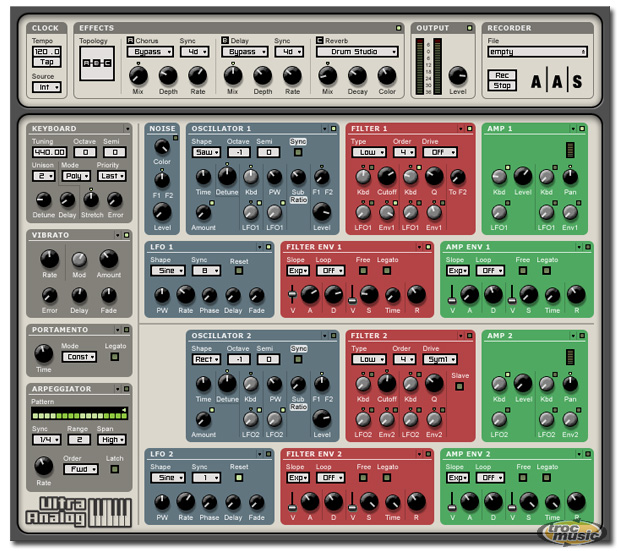Click the Tempo value field

point(46,50)
